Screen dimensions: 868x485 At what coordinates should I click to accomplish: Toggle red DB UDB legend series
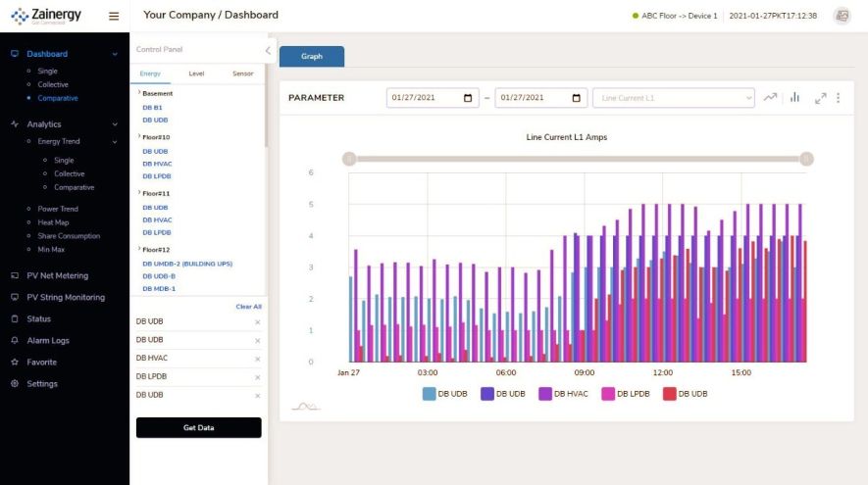tap(686, 394)
